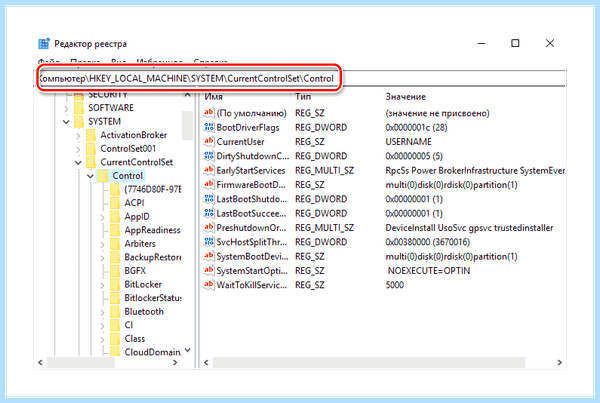Click the LastBootShutdo... DWORD icon
This screenshot has width=600, height=403.
coord(209,199)
